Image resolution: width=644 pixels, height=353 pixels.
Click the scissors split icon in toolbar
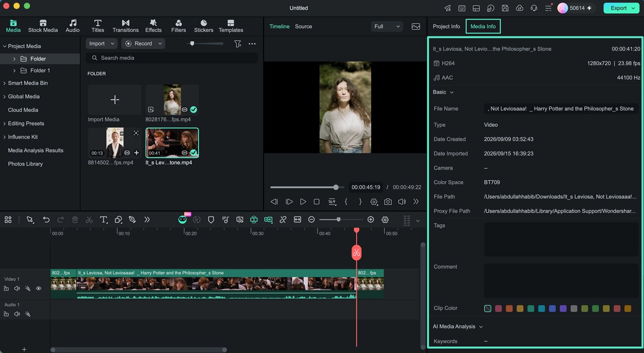[x=89, y=220]
